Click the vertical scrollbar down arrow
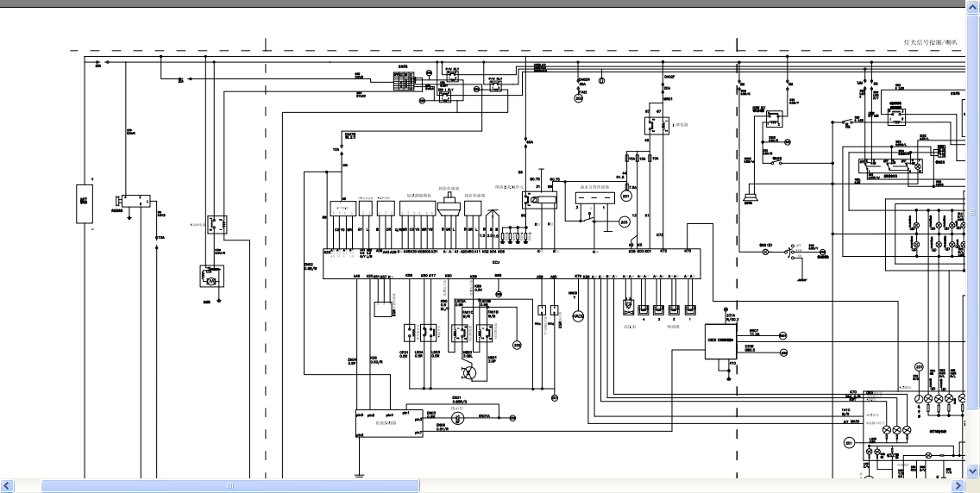The width and height of the screenshot is (980, 493). pyautogui.click(x=972, y=471)
